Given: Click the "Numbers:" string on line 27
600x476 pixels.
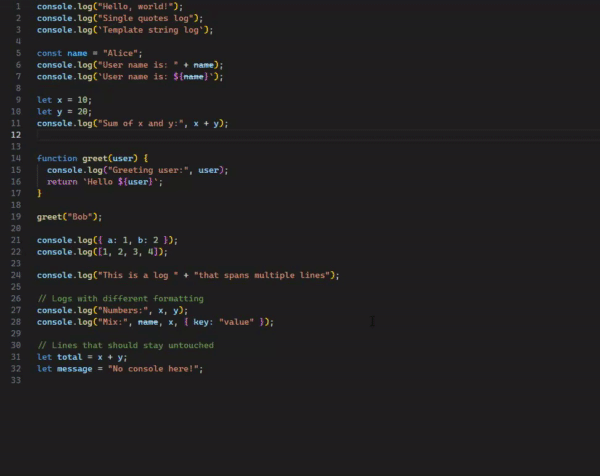Looking at the screenshot, I should (x=122, y=310).
